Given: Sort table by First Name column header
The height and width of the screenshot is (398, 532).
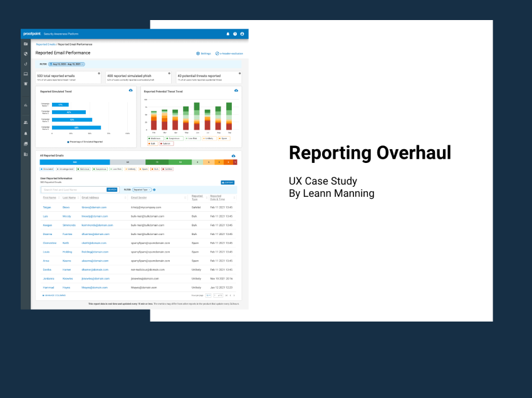Looking at the screenshot, I should (x=50, y=198).
